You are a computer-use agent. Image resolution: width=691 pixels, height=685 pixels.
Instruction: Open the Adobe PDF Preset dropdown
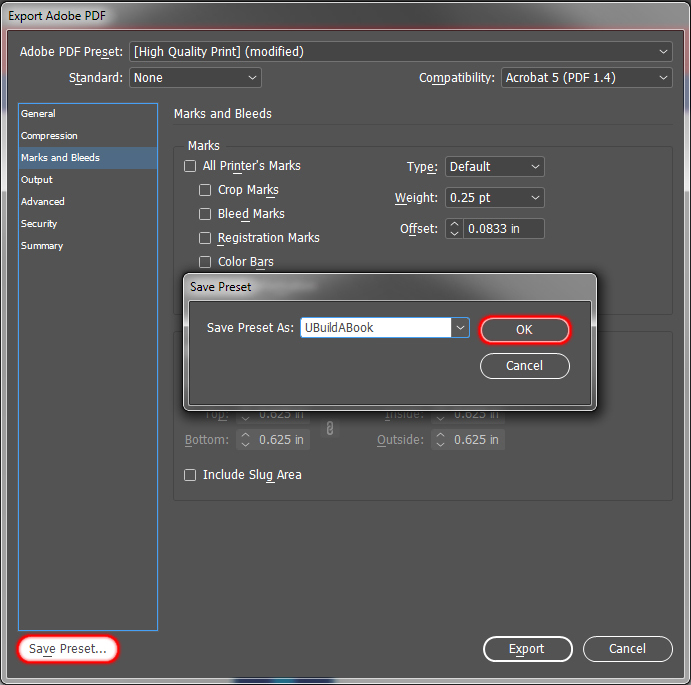tap(401, 52)
